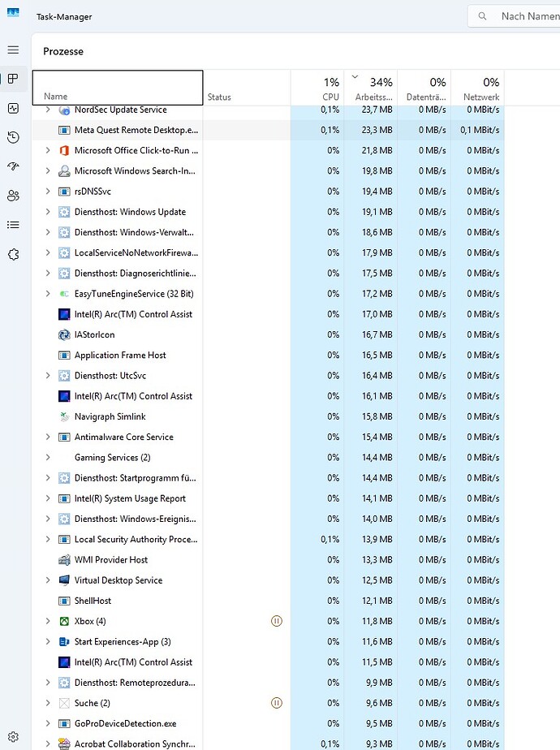The image size is (560, 750).
Task: Open the Details page in sidebar
Action: tap(13, 225)
